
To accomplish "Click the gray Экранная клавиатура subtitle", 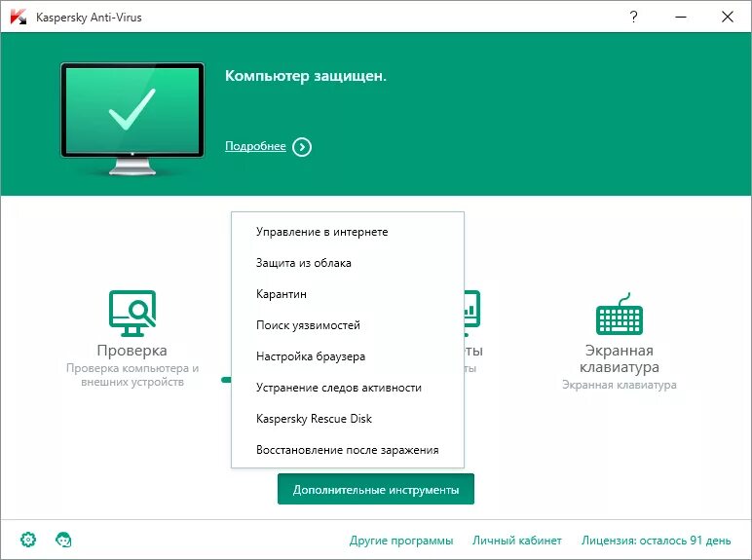I will pos(620,385).
